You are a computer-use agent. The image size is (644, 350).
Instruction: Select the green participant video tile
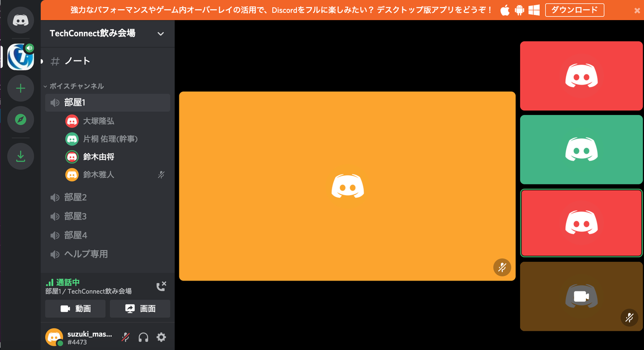point(581,149)
